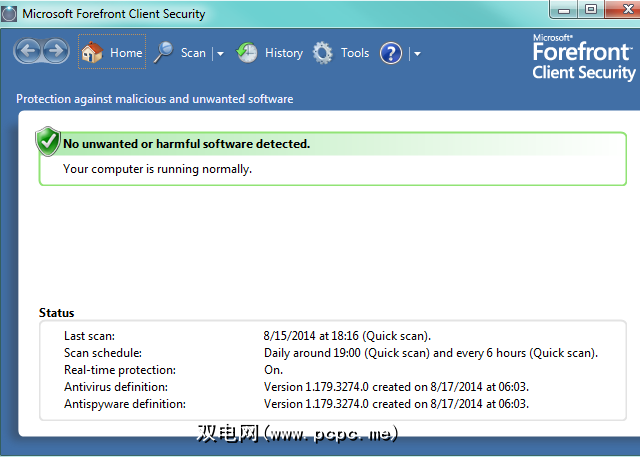The image size is (640, 457).
Task: Click the Home house icon
Action: [x=92, y=53]
